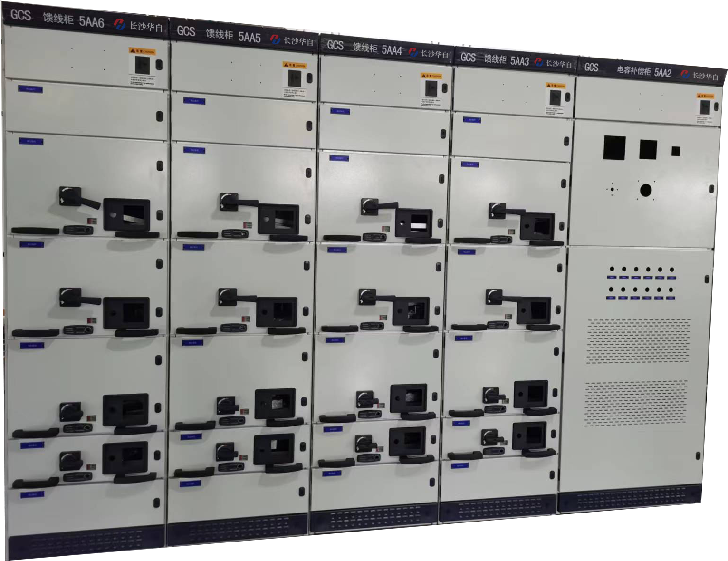Open the topmost breaker window on cabinet 5AA5

278,219
